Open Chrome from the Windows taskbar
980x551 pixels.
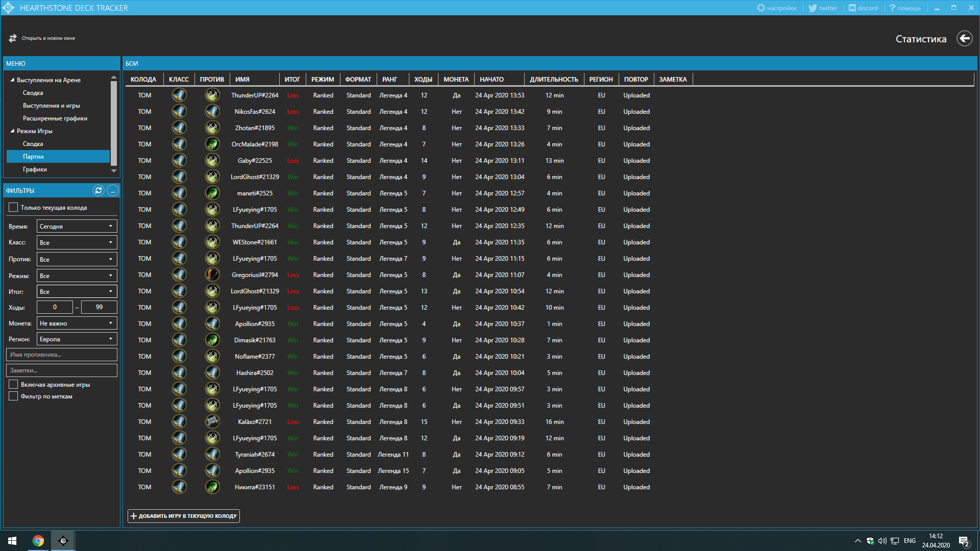38,541
